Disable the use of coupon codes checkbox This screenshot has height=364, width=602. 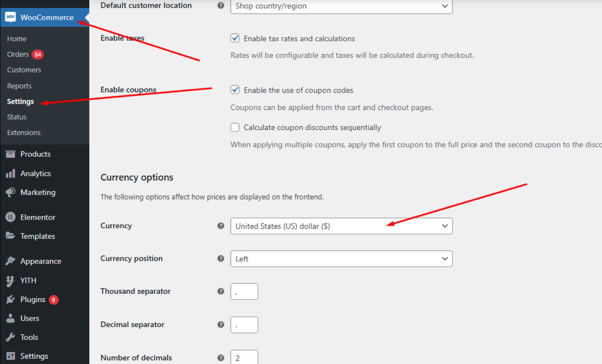[x=235, y=90]
